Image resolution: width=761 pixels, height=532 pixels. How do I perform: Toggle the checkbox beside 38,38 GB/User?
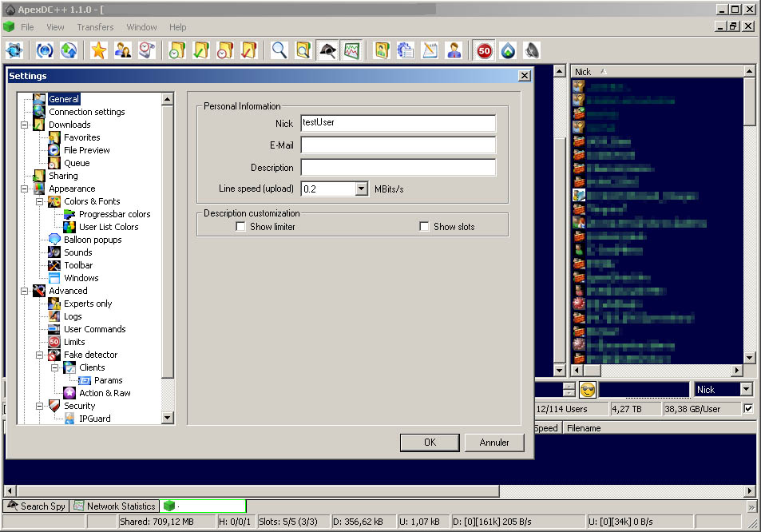pyautogui.click(x=748, y=409)
